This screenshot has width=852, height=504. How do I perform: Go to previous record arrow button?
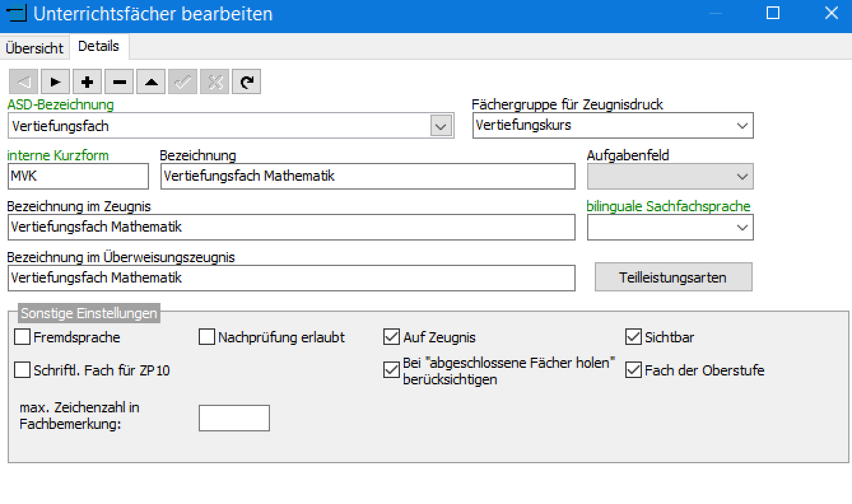24,81
